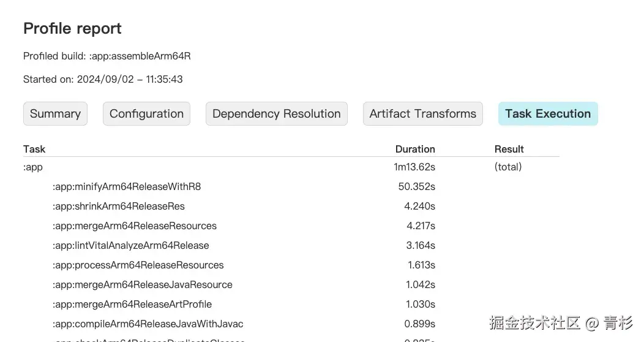Click the Result column header
The width and height of the screenshot is (644, 342).
[509, 149]
